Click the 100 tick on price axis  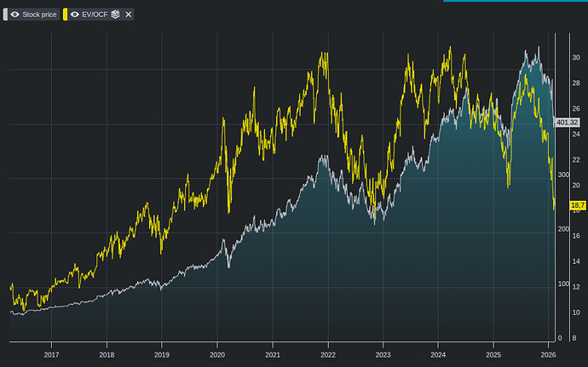(x=563, y=284)
